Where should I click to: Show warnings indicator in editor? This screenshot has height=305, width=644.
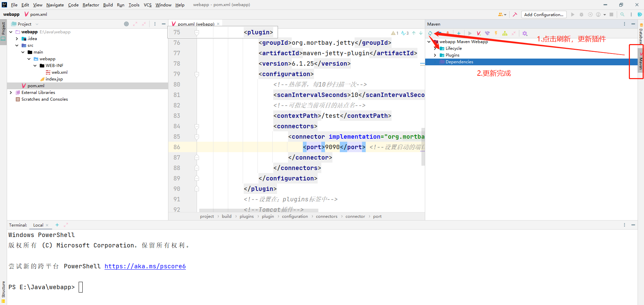[x=395, y=33]
